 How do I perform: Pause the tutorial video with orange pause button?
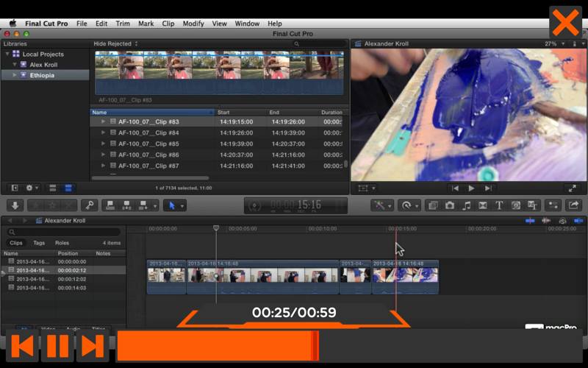click(x=57, y=345)
